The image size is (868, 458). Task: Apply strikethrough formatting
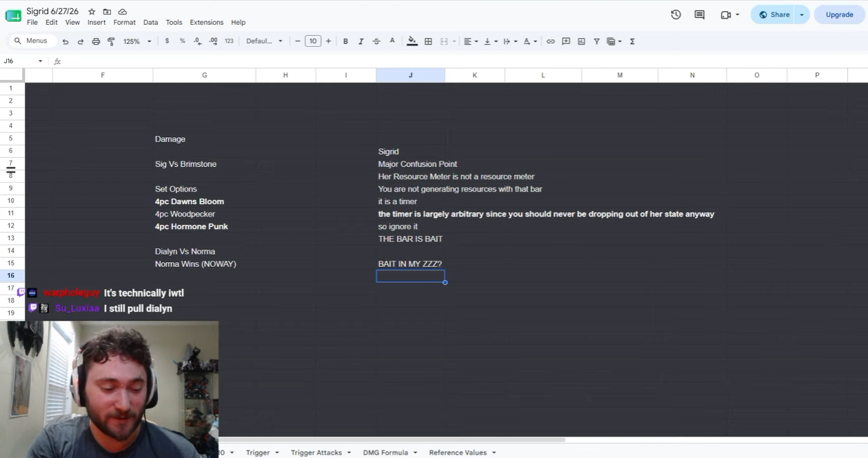[376, 41]
